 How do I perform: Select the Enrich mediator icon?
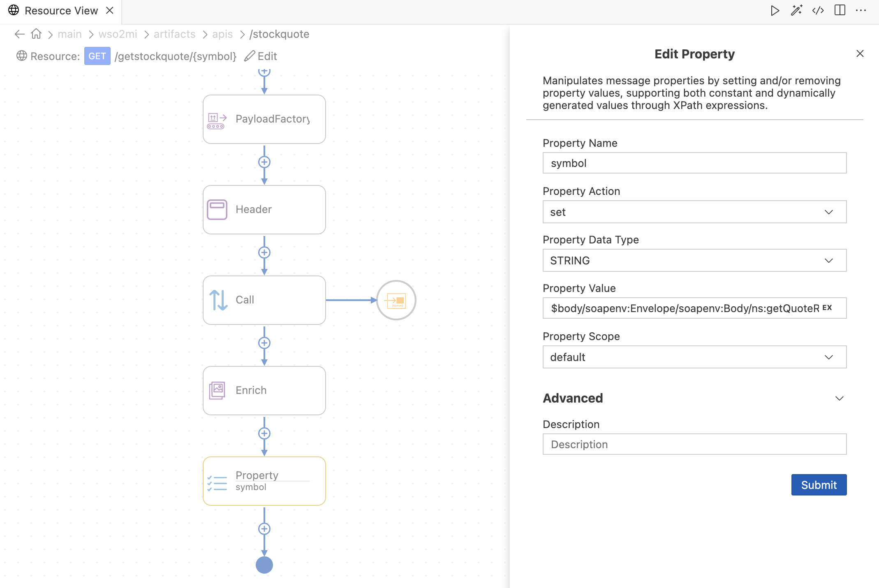pyautogui.click(x=217, y=390)
